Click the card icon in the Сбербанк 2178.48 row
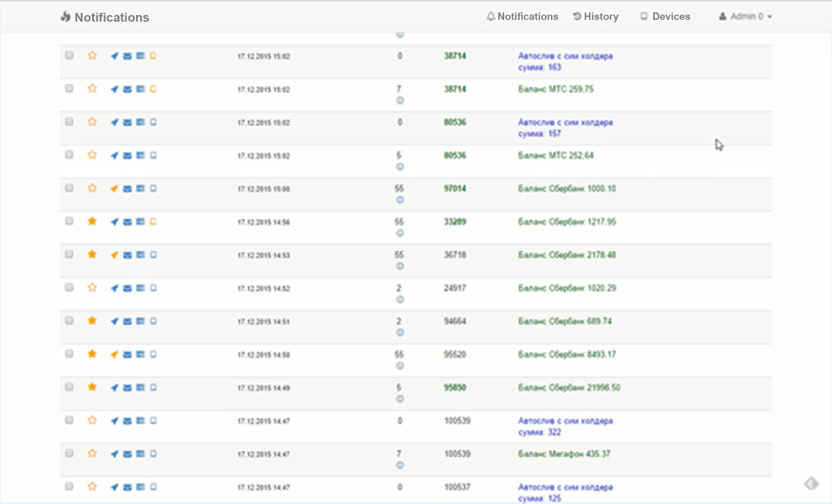832x504 pixels. click(x=140, y=255)
